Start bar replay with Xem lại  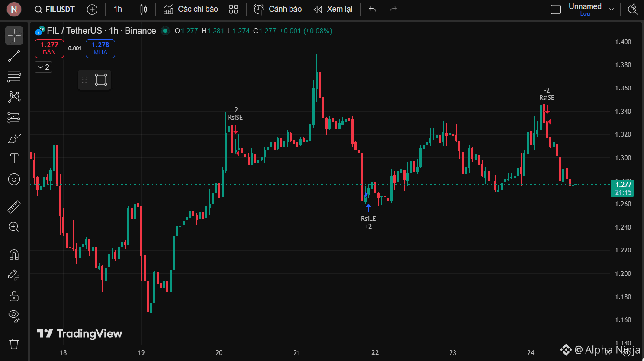(333, 10)
